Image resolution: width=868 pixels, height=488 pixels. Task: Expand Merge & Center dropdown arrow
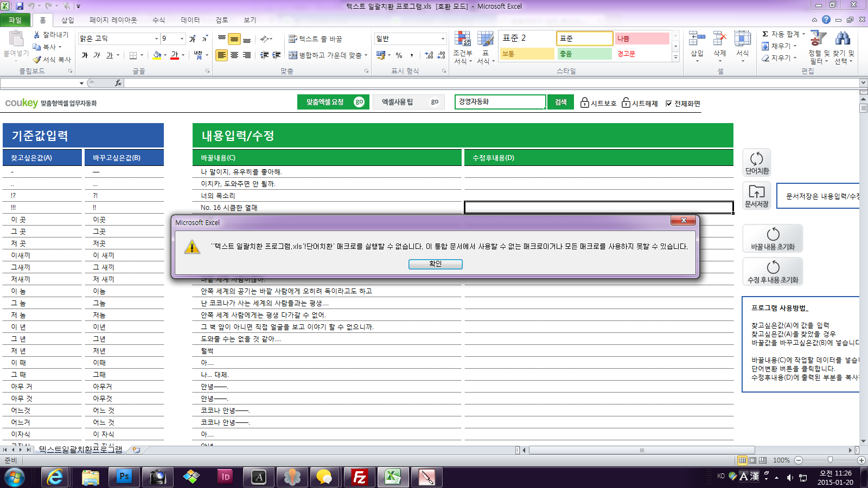point(366,55)
